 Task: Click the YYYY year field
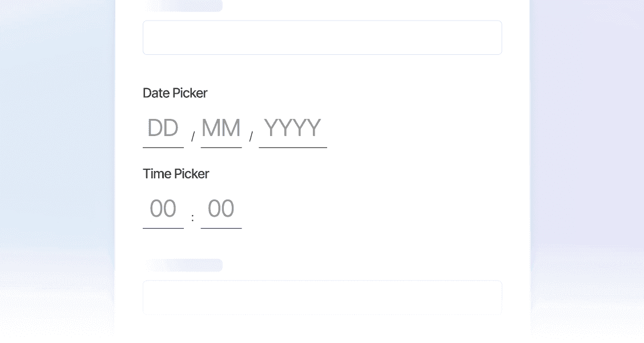292,129
